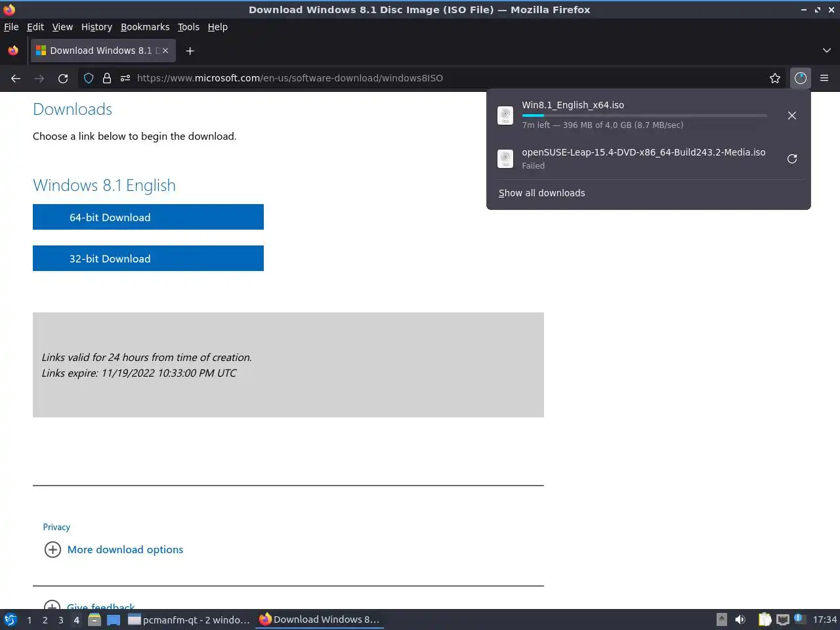The width and height of the screenshot is (840, 630).
Task: Open the Edit menu
Action: (35, 27)
